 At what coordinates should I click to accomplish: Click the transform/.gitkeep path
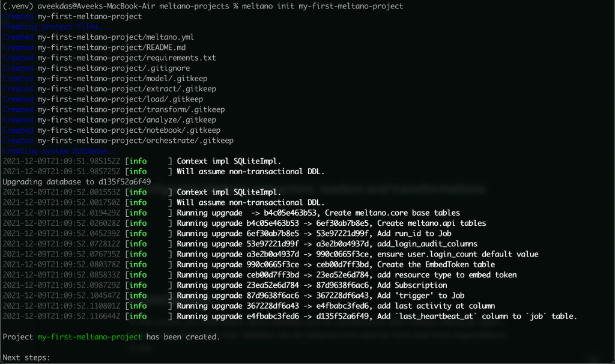(131, 109)
